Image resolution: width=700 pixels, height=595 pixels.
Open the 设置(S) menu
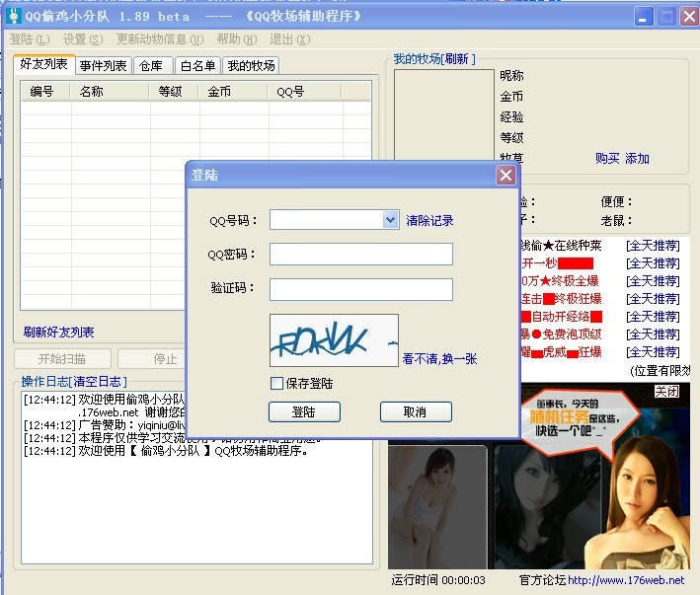click(83, 39)
